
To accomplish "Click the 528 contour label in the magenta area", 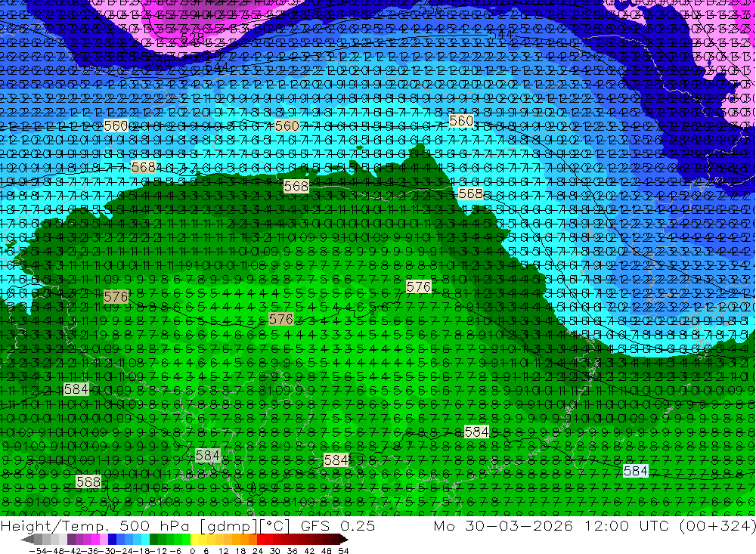I will point(193,36).
